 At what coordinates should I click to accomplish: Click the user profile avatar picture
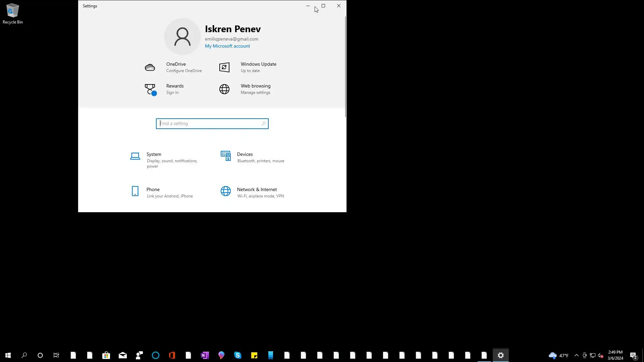(182, 37)
